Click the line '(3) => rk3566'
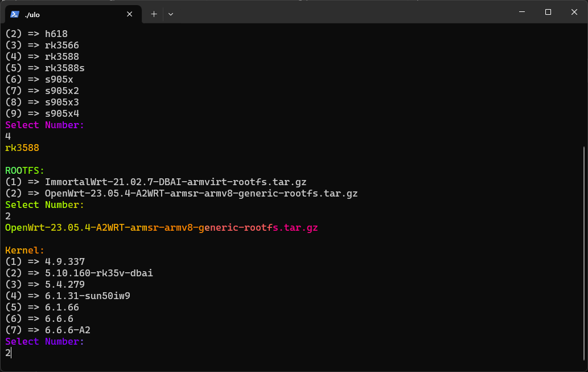 [42, 46]
